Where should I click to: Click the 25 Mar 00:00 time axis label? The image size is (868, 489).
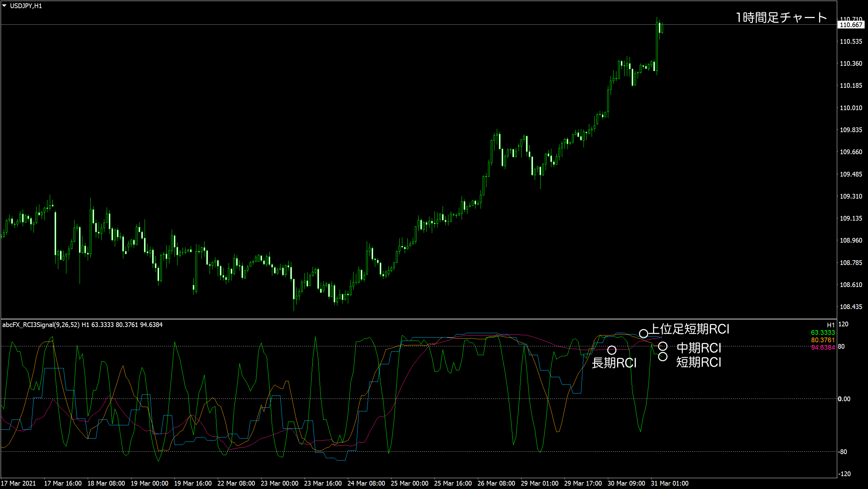(x=409, y=483)
